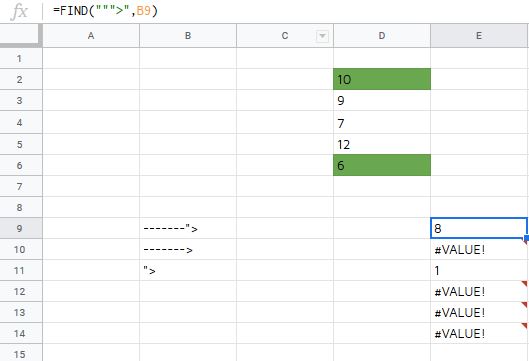Select column D header
The image size is (529, 361).
(x=382, y=36)
